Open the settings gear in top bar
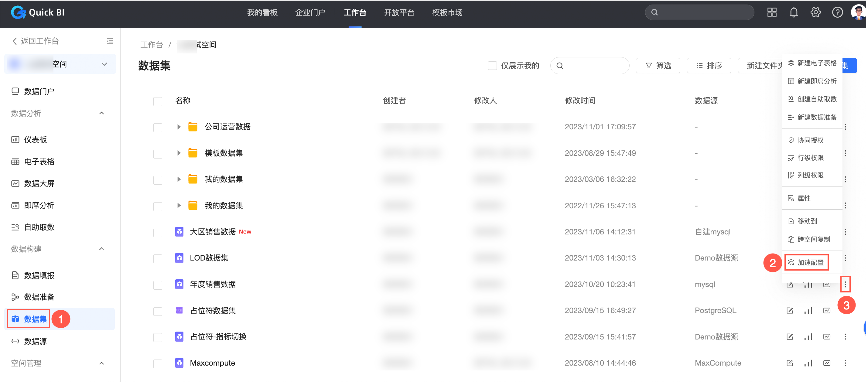868x382 pixels. tap(815, 12)
